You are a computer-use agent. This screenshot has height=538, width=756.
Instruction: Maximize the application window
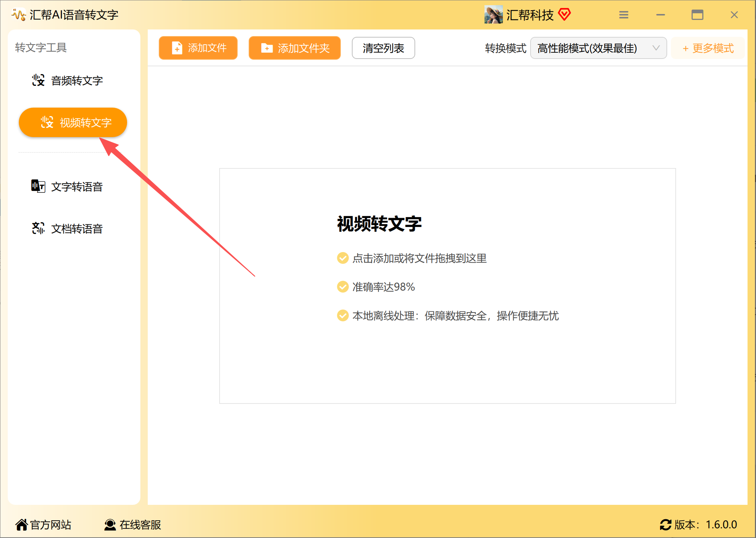697,15
